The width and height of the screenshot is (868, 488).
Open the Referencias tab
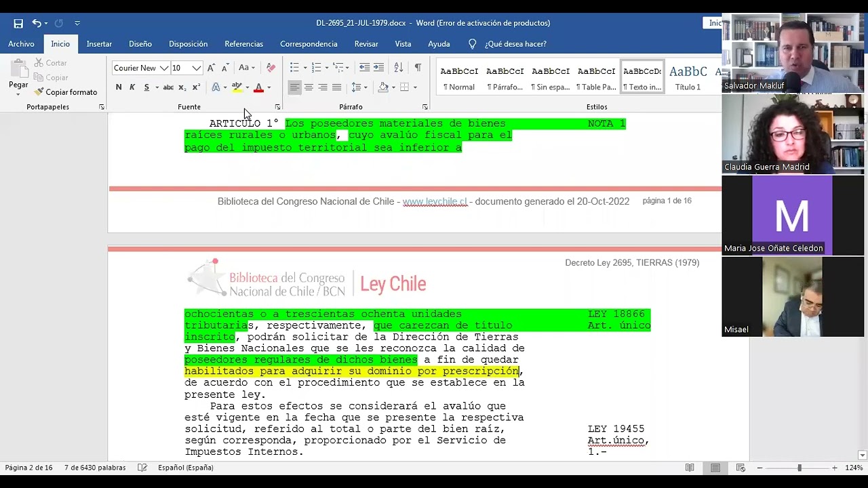click(243, 44)
